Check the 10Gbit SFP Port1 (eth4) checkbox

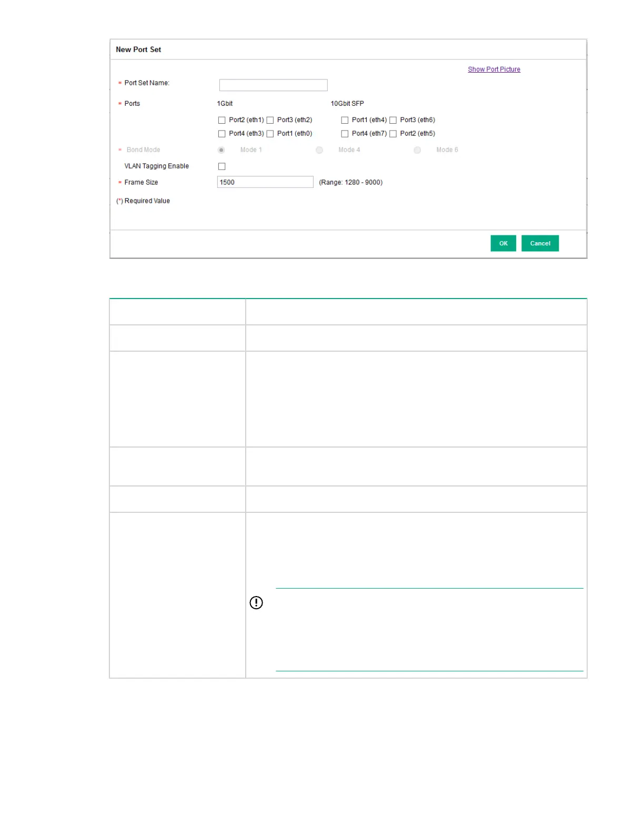coord(345,121)
